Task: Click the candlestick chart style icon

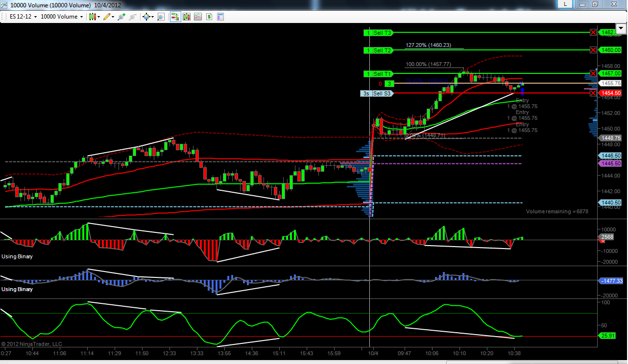Action: (92, 17)
